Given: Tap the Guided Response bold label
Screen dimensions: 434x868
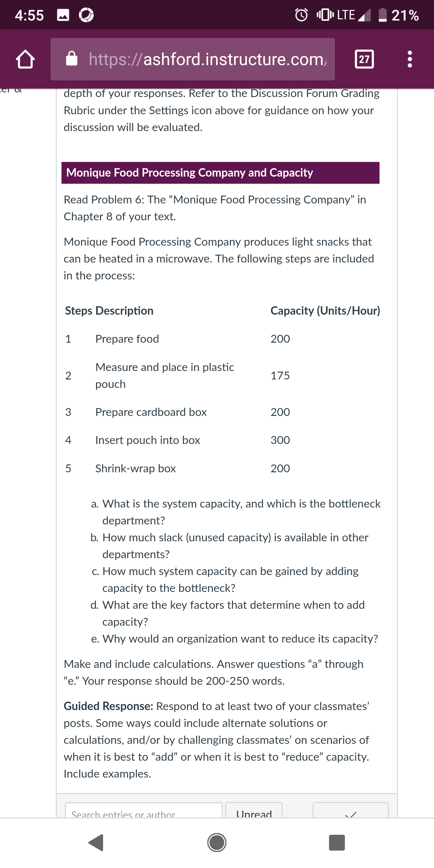Looking at the screenshot, I should click(x=108, y=706).
